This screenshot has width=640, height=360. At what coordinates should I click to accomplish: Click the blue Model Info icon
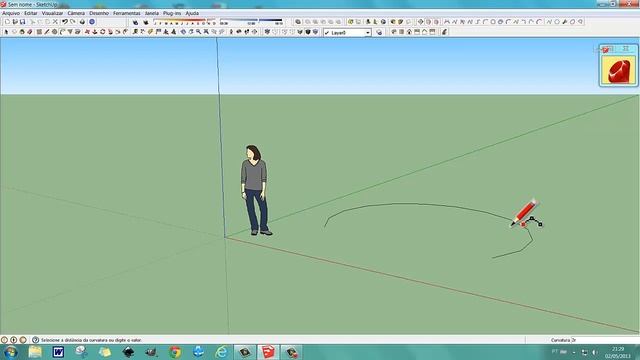tap(92, 22)
